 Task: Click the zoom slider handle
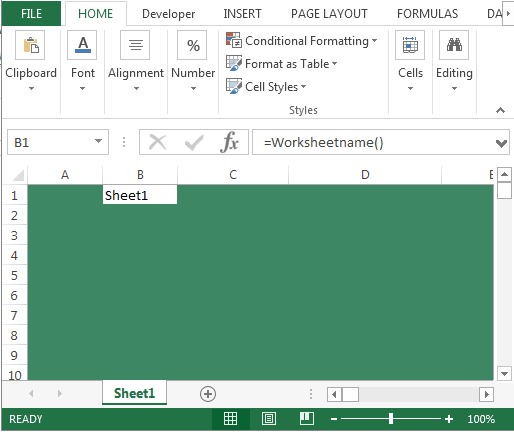coord(391,419)
